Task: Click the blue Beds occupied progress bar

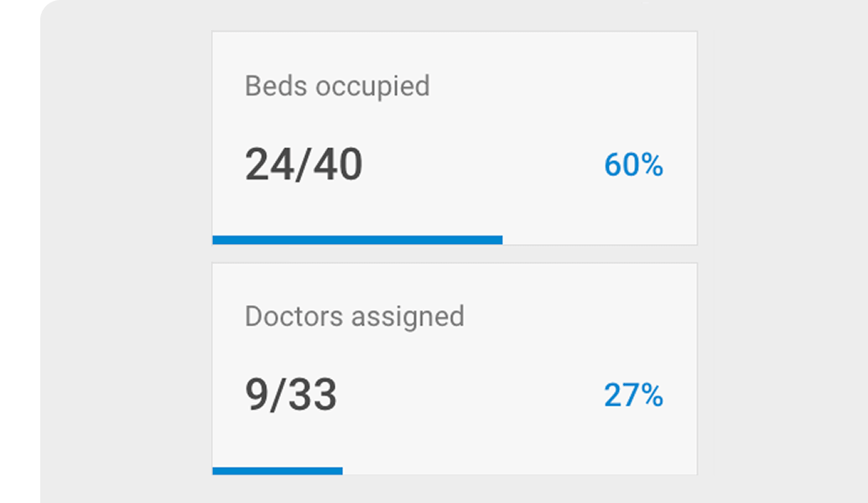Action: point(357,240)
